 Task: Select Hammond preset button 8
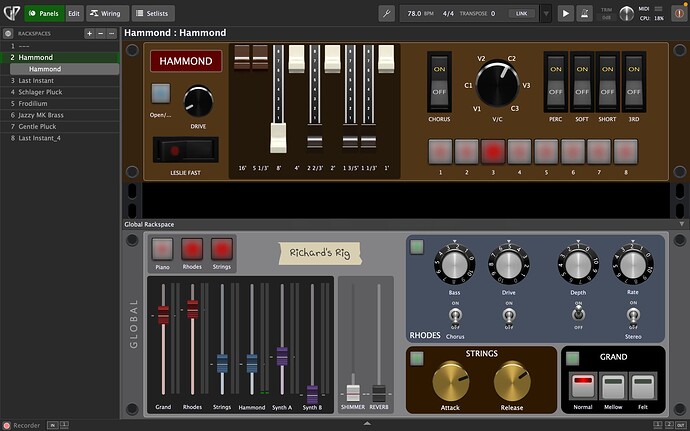[x=625, y=151]
